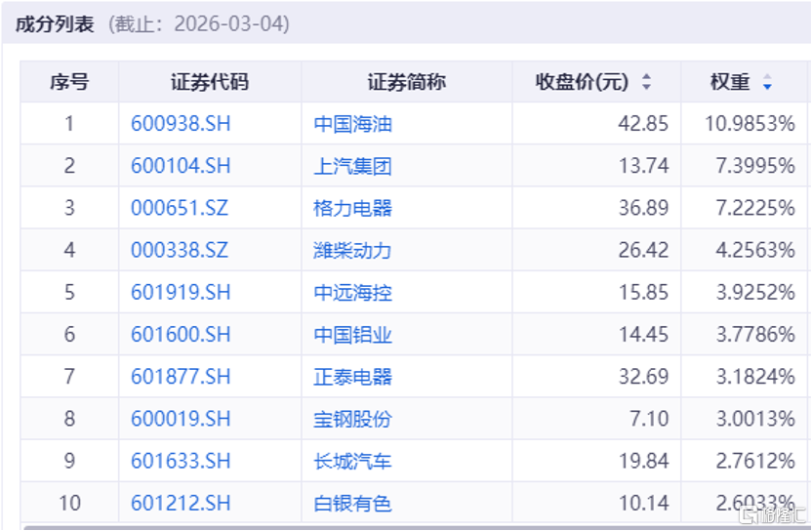Select closing price 36.89
Screen dimensions: 812x531
click(x=643, y=208)
